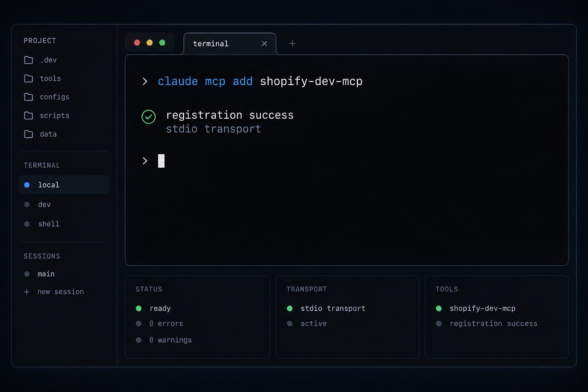
Task: Start a new session
Action: pos(60,292)
